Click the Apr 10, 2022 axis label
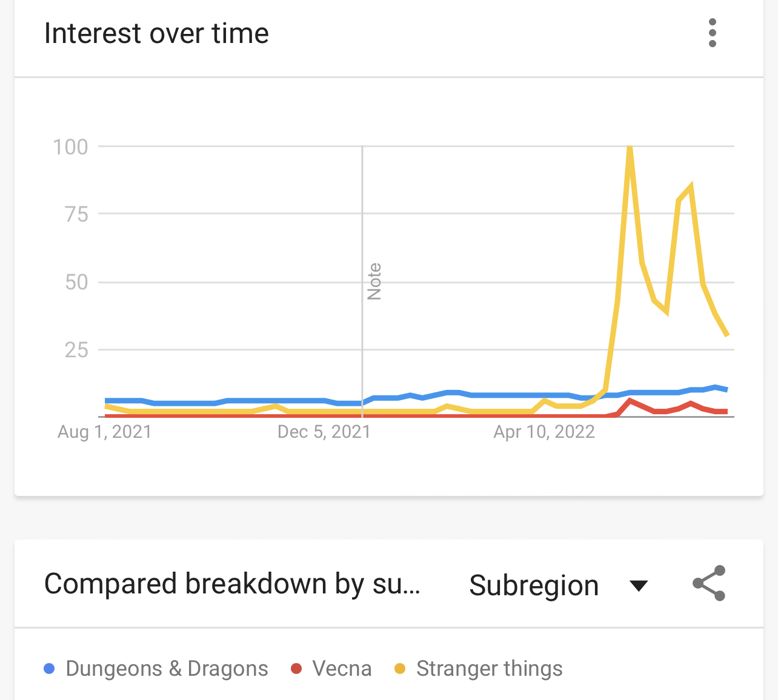The width and height of the screenshot is (778, 700). coord(544,432)
